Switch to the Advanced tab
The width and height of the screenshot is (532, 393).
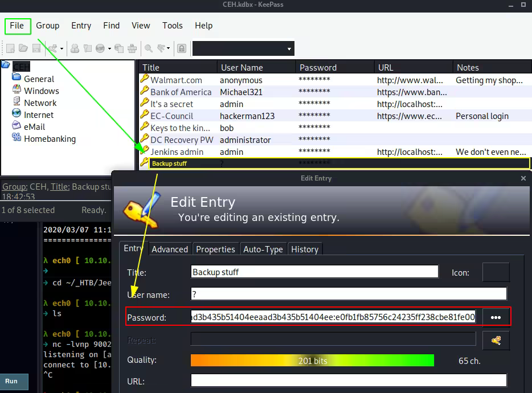(x=170, y=249)
